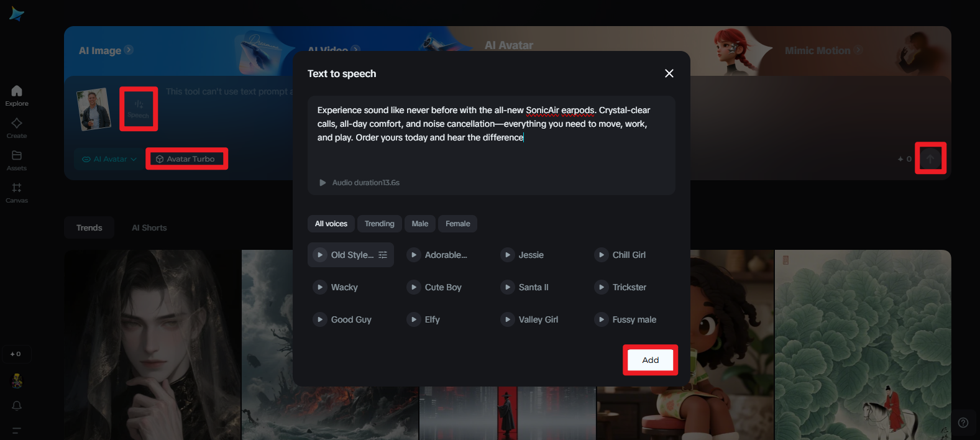Viewport: 980px width, 440px height.
Task: Click the app logo at top left
Action: pyautogui.click(x=17, y=14)
